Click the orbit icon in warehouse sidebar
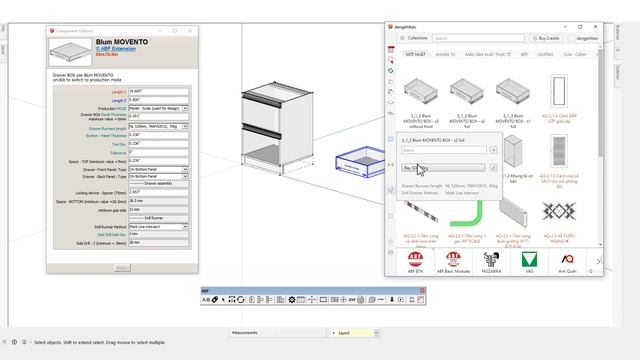640x360 pixels. point(391,71)
